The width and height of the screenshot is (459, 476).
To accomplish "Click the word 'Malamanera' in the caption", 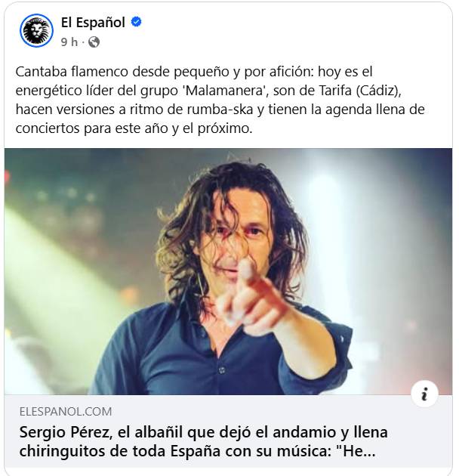I will tap(224, 91).
